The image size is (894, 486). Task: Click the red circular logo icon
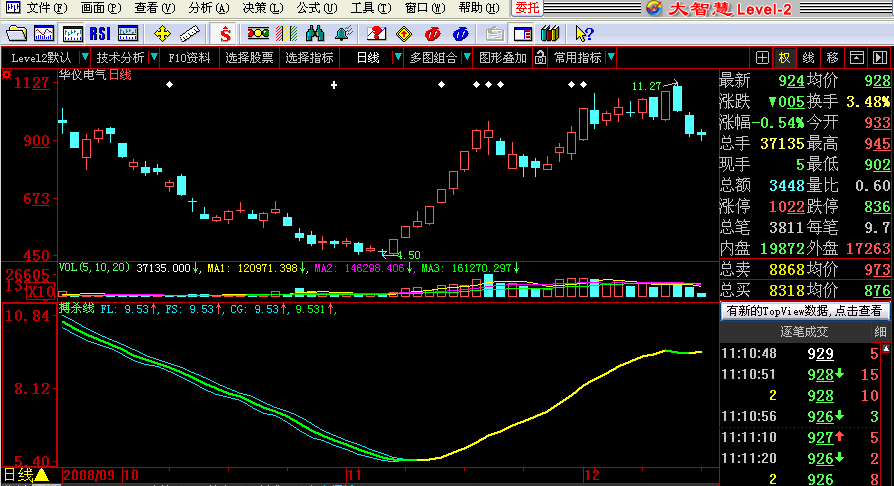pos(433,34)
